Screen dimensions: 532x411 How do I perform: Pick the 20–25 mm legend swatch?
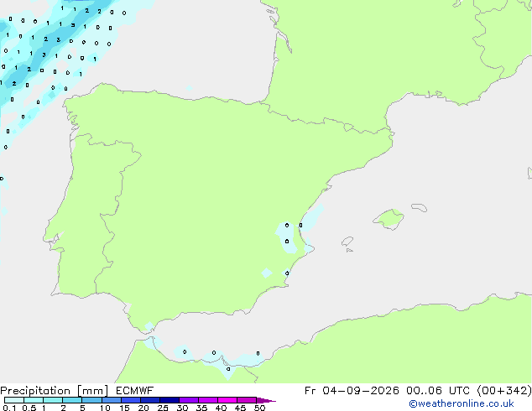click(150, 400)
